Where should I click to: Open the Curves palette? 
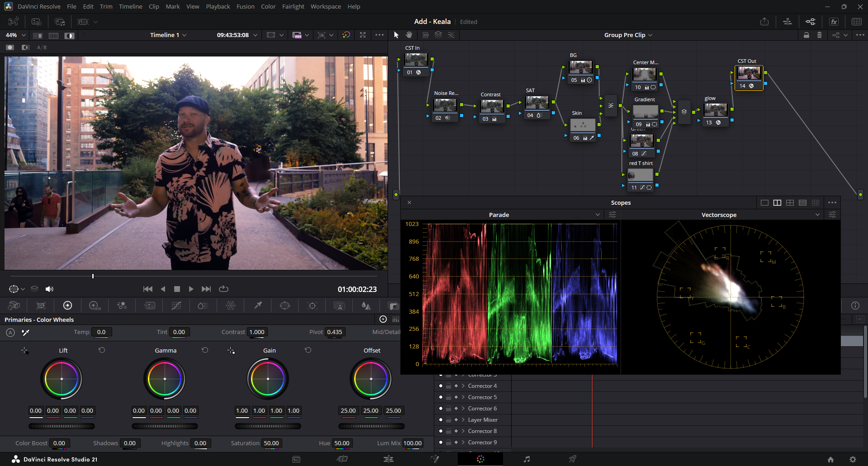pyautogui.click(x=176, y=306)
